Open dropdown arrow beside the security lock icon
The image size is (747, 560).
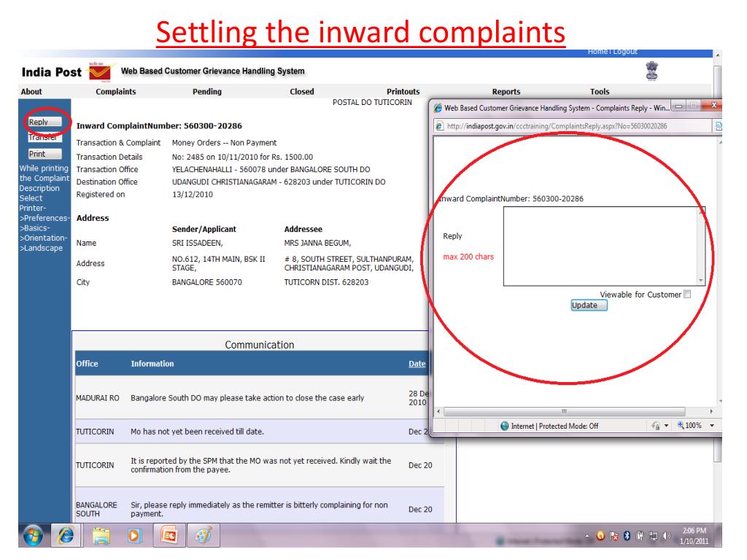click(x=667, y=426)
